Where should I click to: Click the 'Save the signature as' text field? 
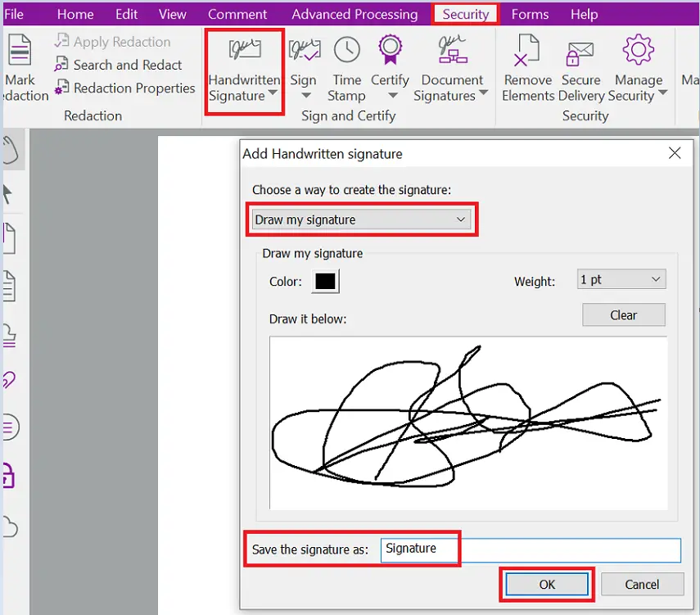coord(531,550)
